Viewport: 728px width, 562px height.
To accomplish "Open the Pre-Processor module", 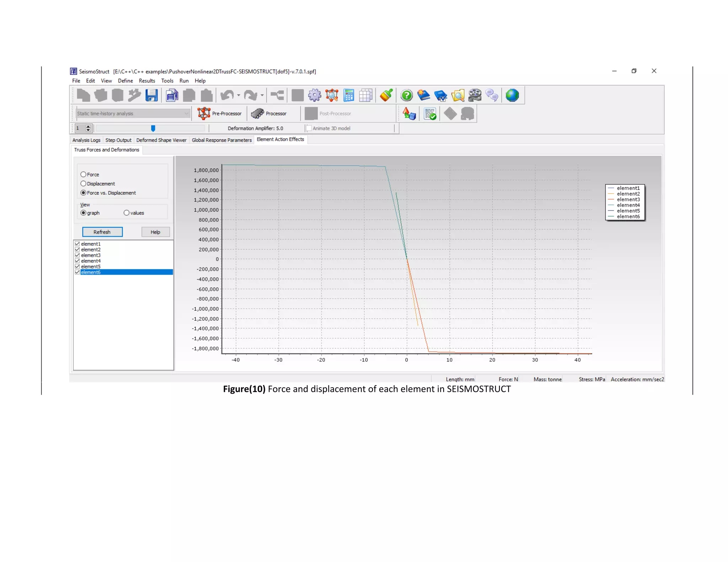I will click(x=220, y=114).
